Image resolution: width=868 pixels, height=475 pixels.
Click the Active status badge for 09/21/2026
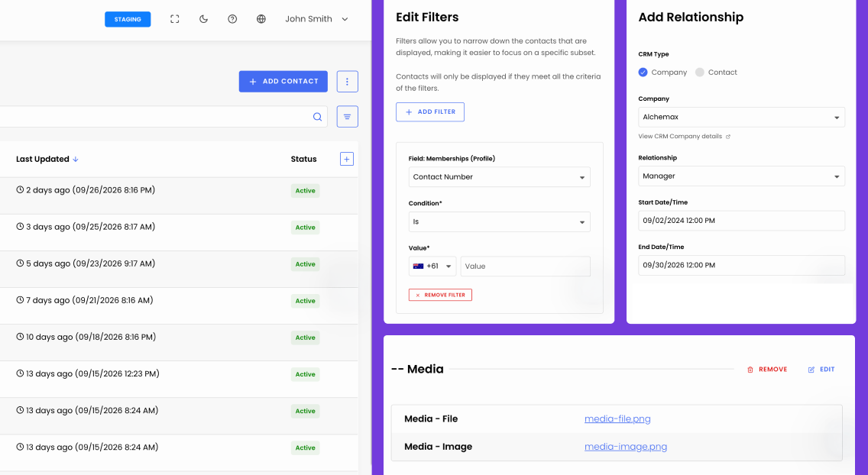coord(305,301)
